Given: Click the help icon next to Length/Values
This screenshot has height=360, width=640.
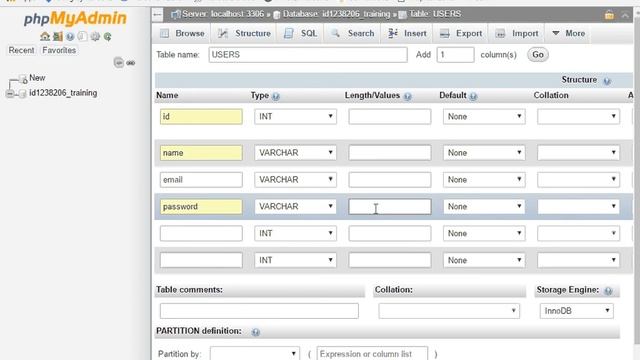Looking at the screenshot, I should [x=407, y=96].
